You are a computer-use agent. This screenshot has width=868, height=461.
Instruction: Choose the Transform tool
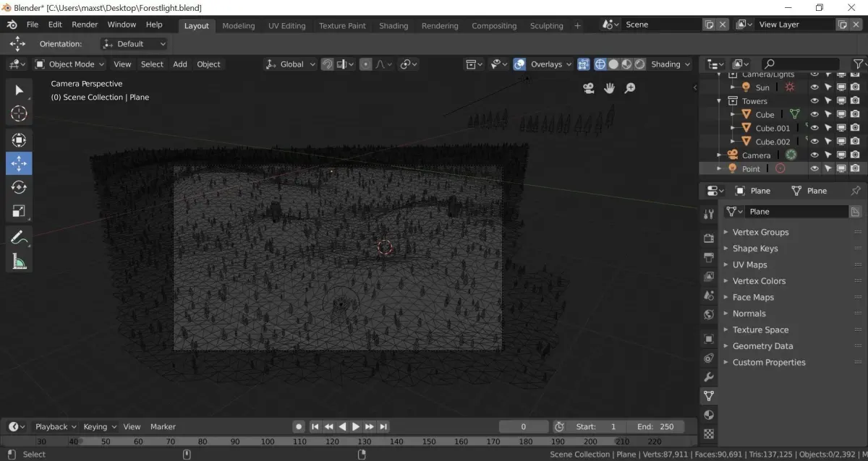19,140
